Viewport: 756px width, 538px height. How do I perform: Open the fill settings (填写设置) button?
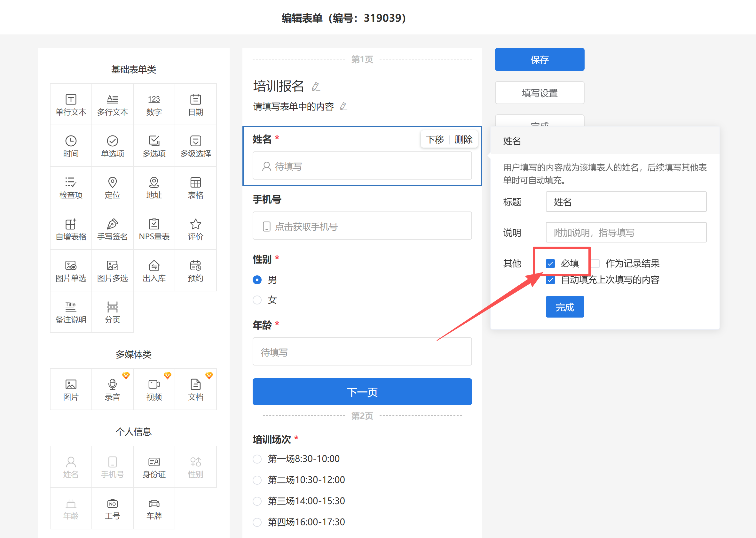[x=539, y=93]
